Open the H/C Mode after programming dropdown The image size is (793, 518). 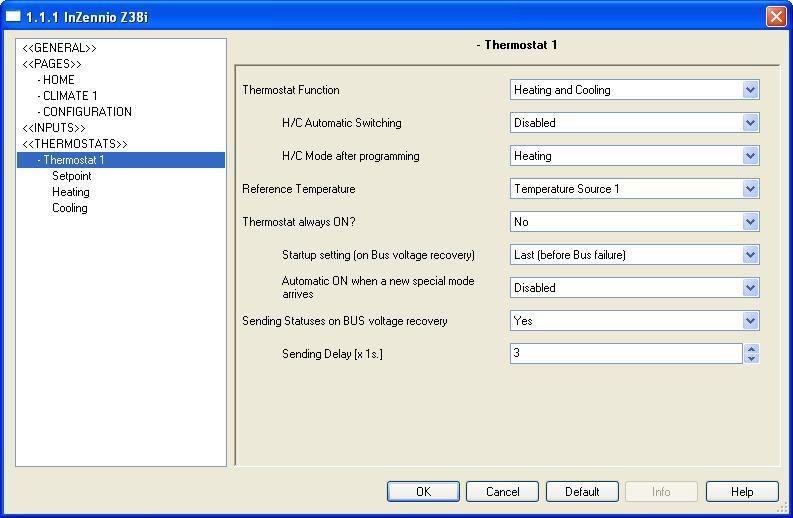pyautogui.click(x=634, y=156)
